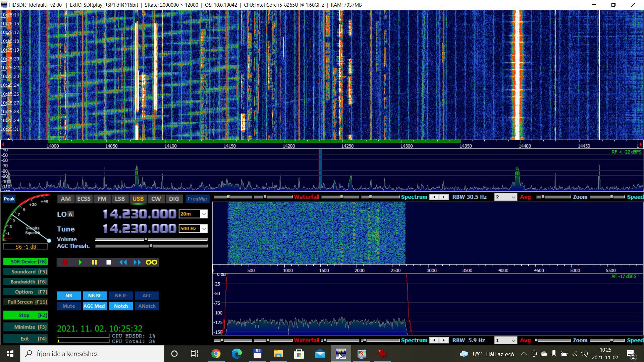Open the Bandwidth [F6] settings
The width and height of the screenshot is (644, 362).
25,282
